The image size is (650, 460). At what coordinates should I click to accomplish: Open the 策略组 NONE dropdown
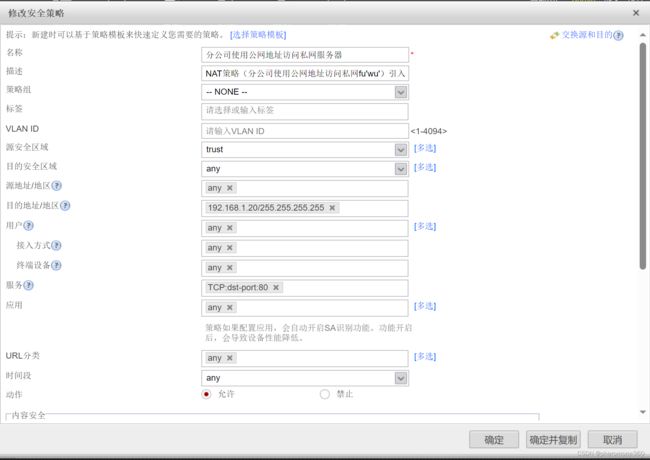[x=400, y=92]
